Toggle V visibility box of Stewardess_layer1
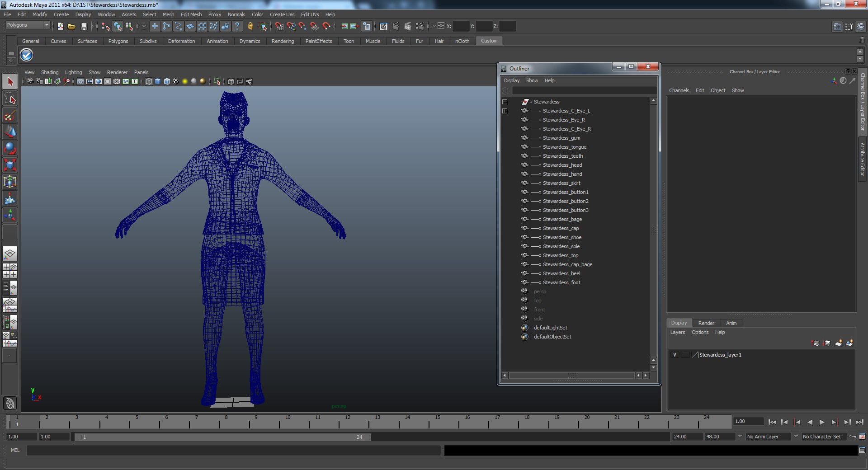 pyautogui.click(x=675, y=355)
